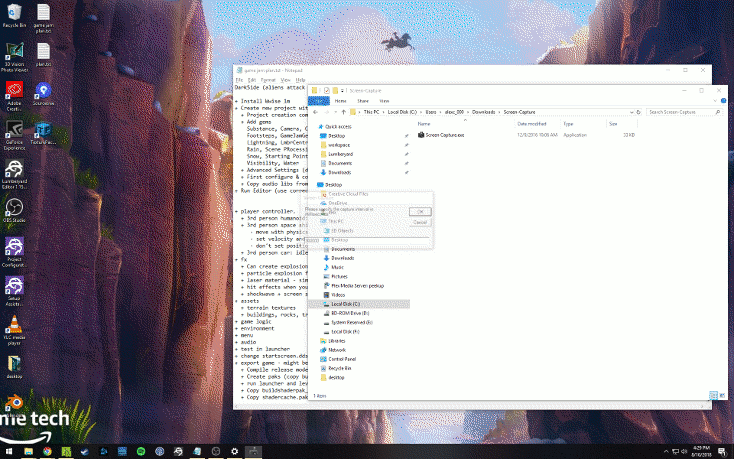Open the Sourcetree desktop shortcut
Image resolution: width=734 pixels, height=459 pixels.
click(43, 94)
